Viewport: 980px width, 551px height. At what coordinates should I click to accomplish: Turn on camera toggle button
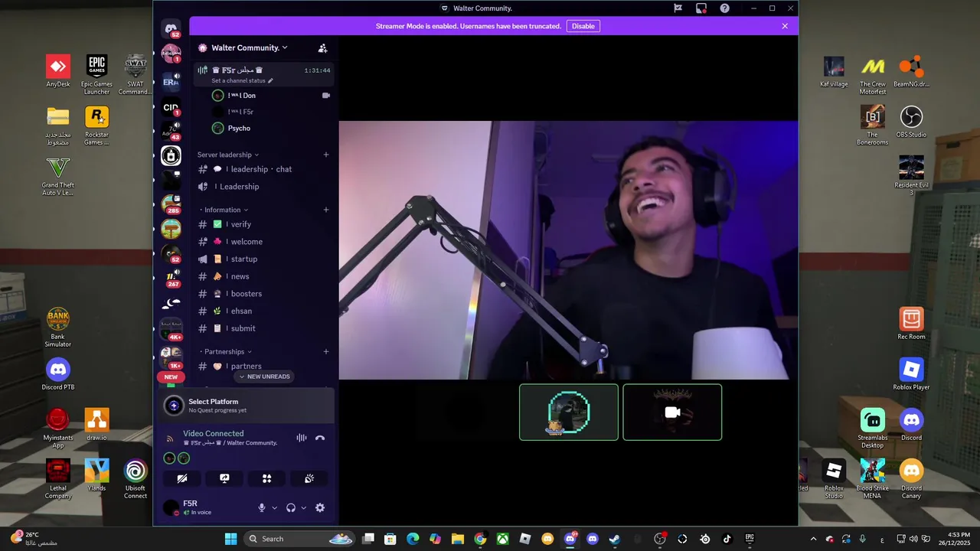tap(182, 478)
